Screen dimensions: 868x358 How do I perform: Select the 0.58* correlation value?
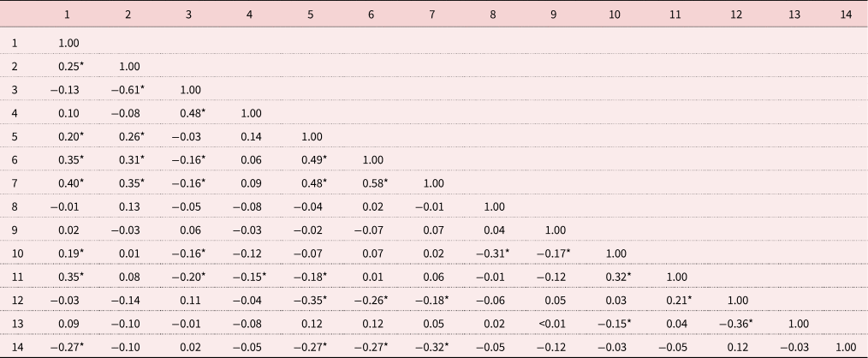[x=373, y=183]
